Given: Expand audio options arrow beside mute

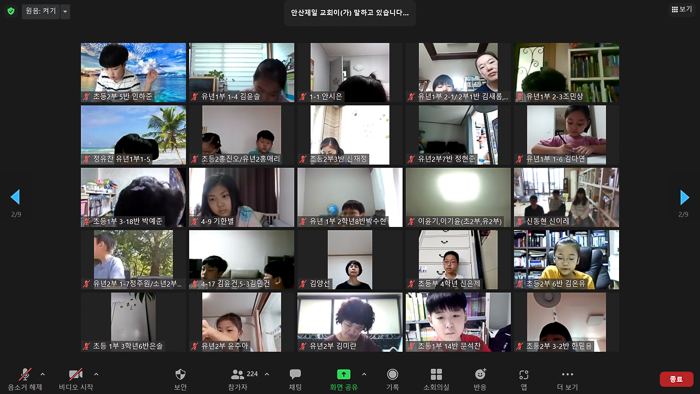Looking at the screenshot, I should (x=43, y=374).
